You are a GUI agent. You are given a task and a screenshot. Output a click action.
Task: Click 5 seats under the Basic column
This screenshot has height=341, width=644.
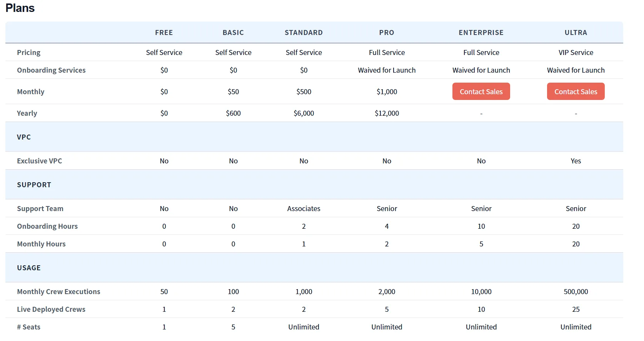(233, 327)
